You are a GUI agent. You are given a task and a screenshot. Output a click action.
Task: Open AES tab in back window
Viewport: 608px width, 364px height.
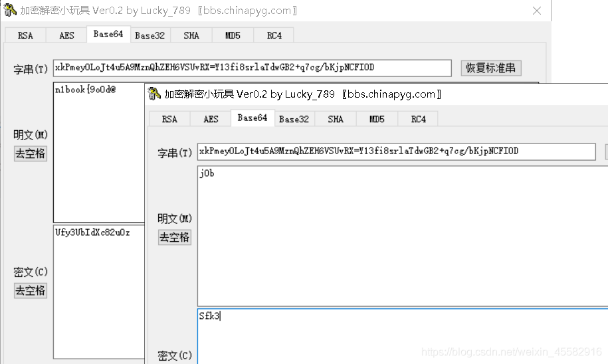click(66, 35)
